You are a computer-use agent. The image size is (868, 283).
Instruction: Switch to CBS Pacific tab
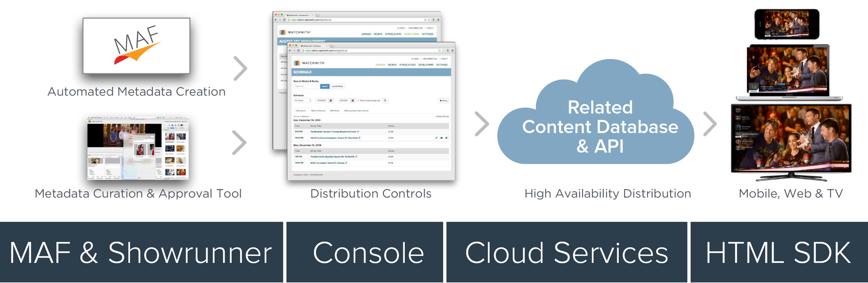click(x=335, y=111)
